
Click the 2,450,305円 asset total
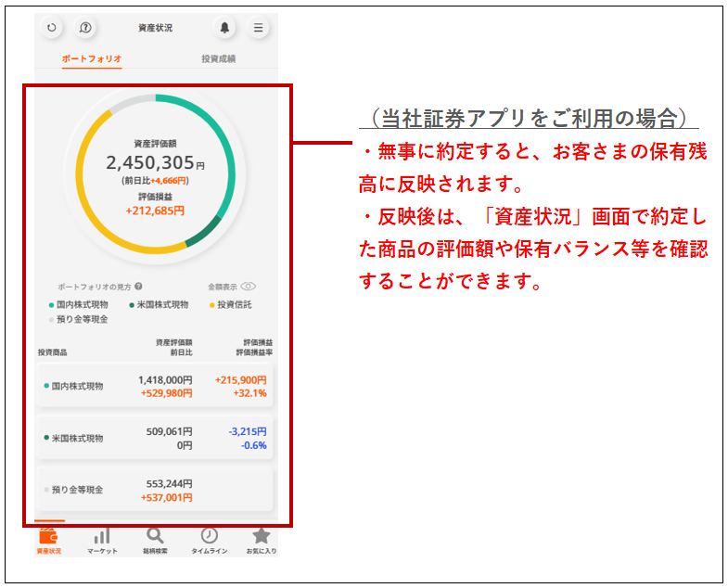pyautogui.click(x=155, y=162)
